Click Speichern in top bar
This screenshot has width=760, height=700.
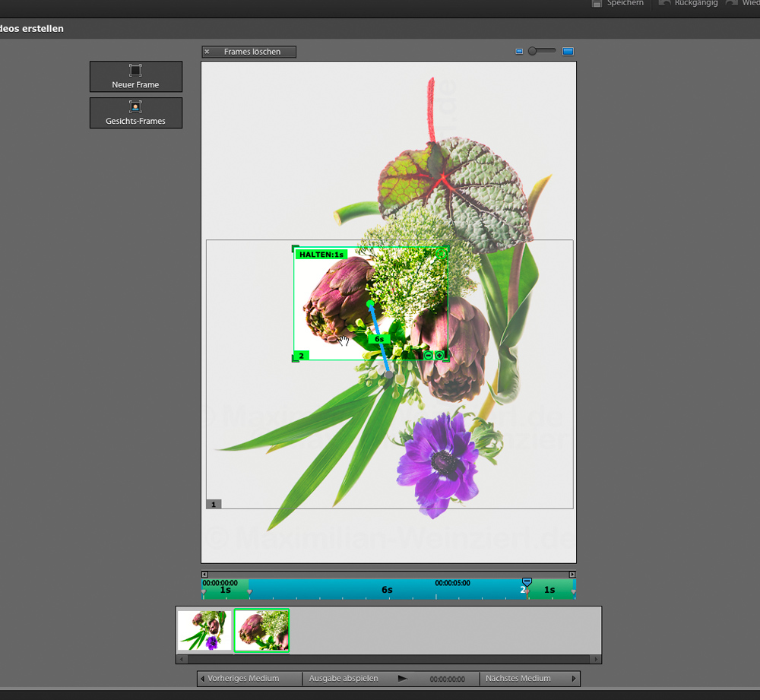618,3
